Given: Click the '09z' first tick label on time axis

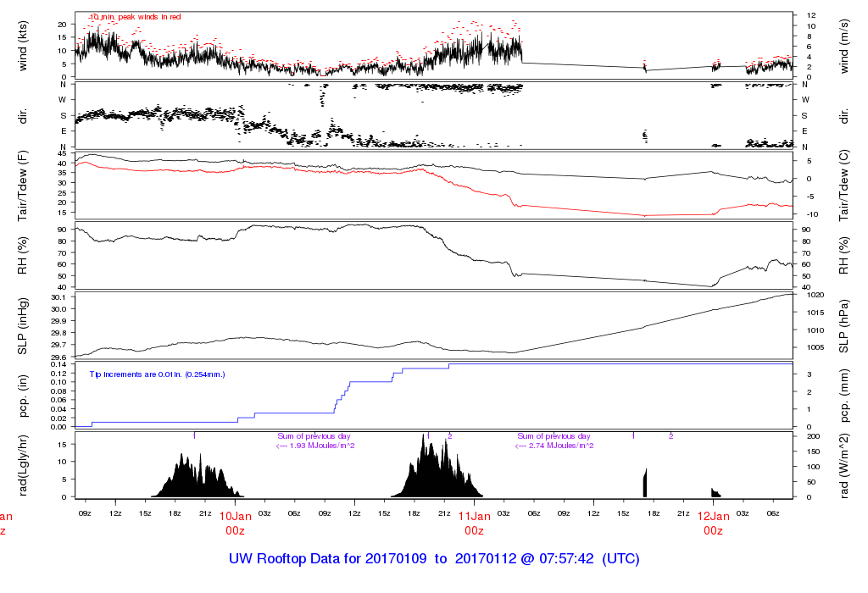Looking at the screenshot, I should point(85,513).
